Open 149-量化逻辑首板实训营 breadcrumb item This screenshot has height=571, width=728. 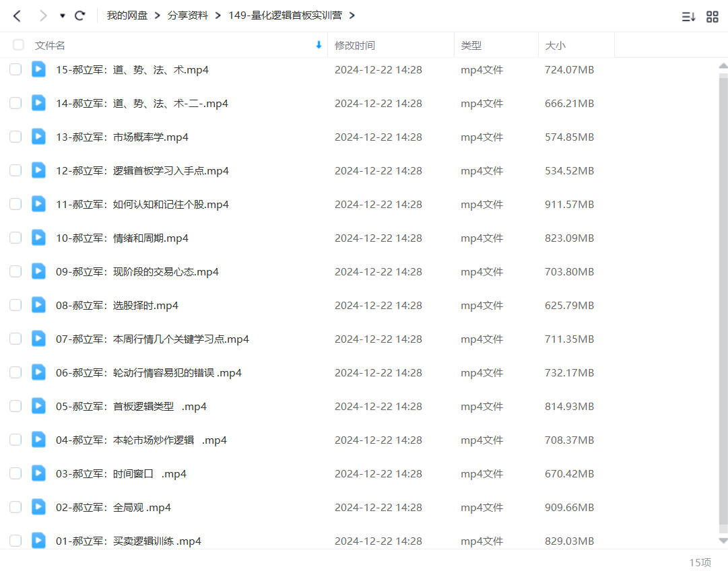285,15
